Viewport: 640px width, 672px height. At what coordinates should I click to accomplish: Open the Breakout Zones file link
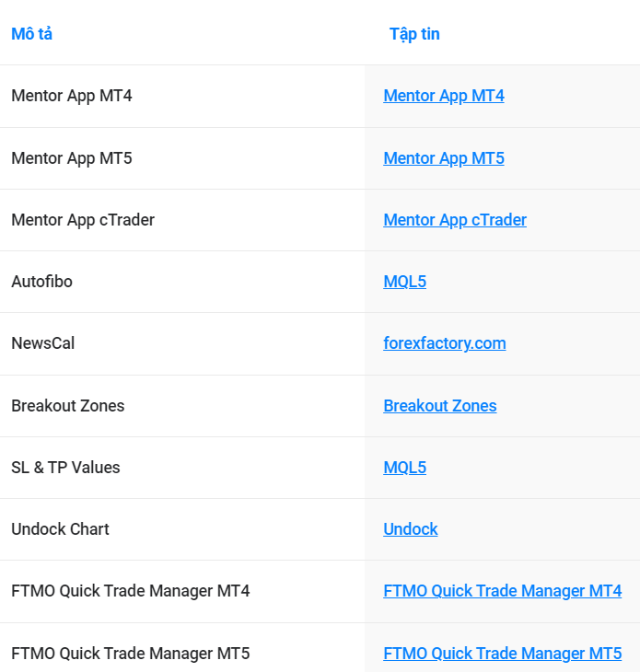point(440,406)
